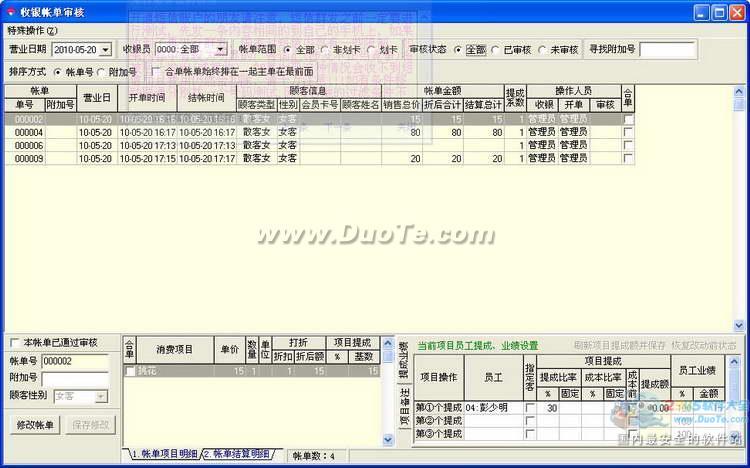Check 本帐单已通过审核 box
This screenshot has width=750, height=468.
[13, 344]
